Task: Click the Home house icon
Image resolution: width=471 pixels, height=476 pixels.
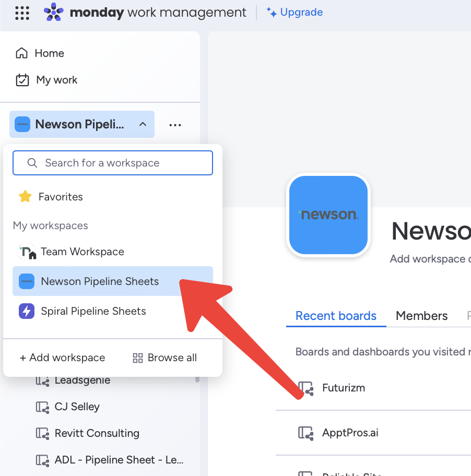Action: [21, 53]
